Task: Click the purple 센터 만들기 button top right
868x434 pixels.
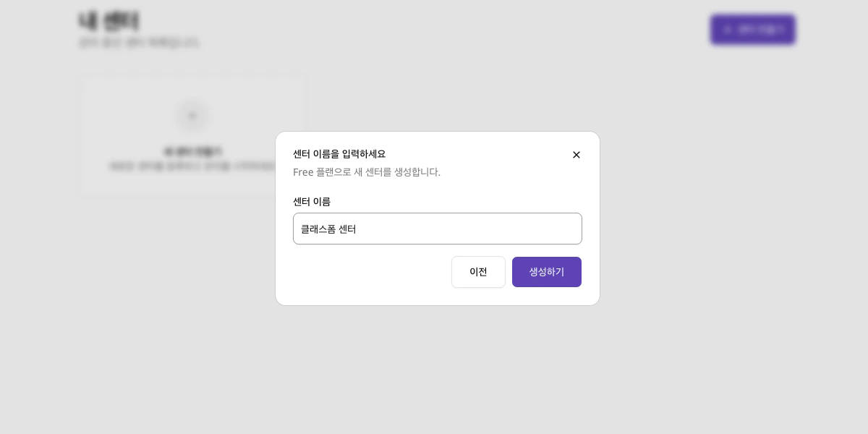Action: 753,30
